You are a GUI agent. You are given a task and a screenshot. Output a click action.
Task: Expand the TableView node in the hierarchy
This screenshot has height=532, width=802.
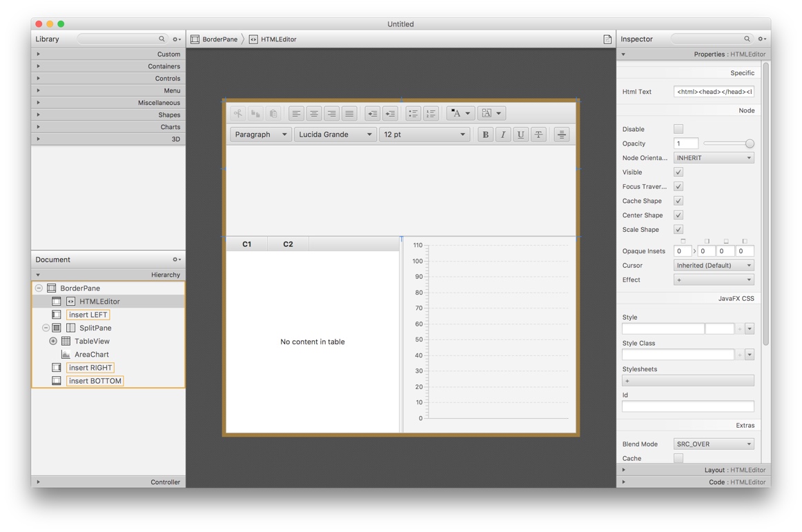tap(52, 341)
